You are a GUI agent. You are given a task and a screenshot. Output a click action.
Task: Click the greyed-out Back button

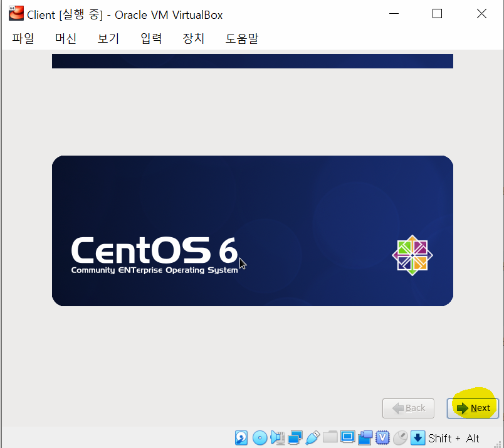point(408,408)
